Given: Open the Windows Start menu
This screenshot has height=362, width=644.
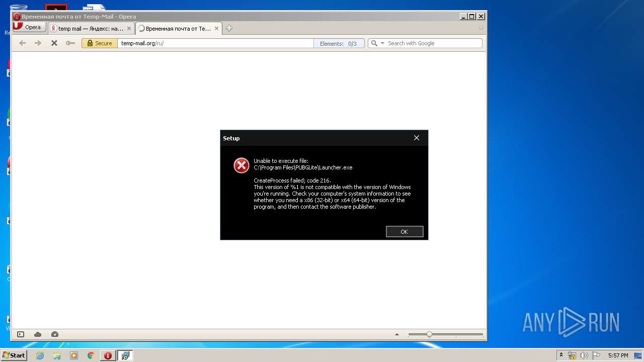Looking at the screenshot, I should pyautogui.click(x=14, y=355).
